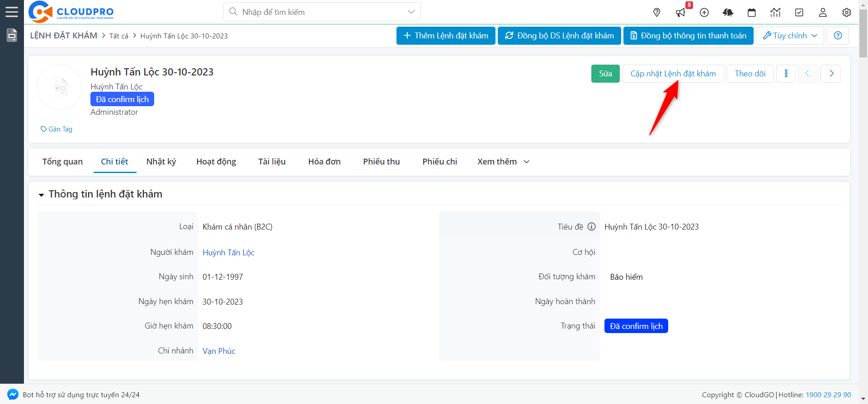This screenshot has width=868, height=404.
Task: Click the Administrator text
Action: click(114, 112)
